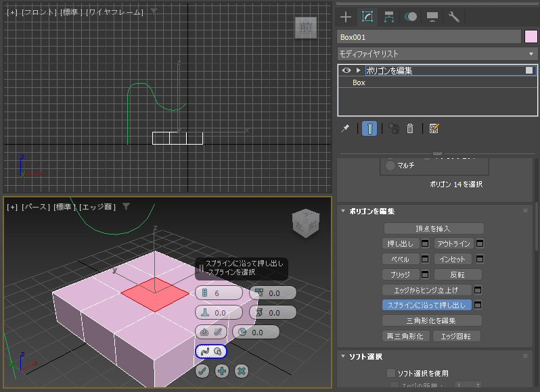Viewport: 540px width, 392px height.
Task: Click the ブリッジ button
Action: (x=401, y=274)
